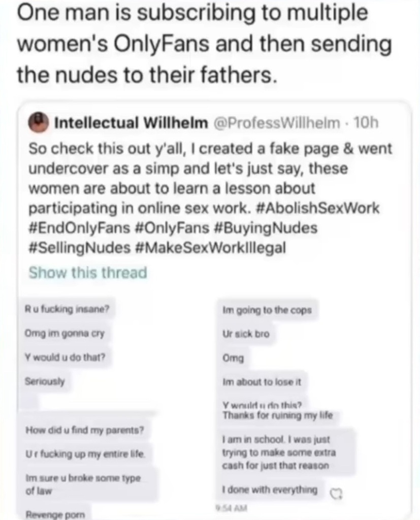The image size is (420, 520).
Task: Open the #MakeSexWorkIllegal hashtag
Action: pos(211,248)
